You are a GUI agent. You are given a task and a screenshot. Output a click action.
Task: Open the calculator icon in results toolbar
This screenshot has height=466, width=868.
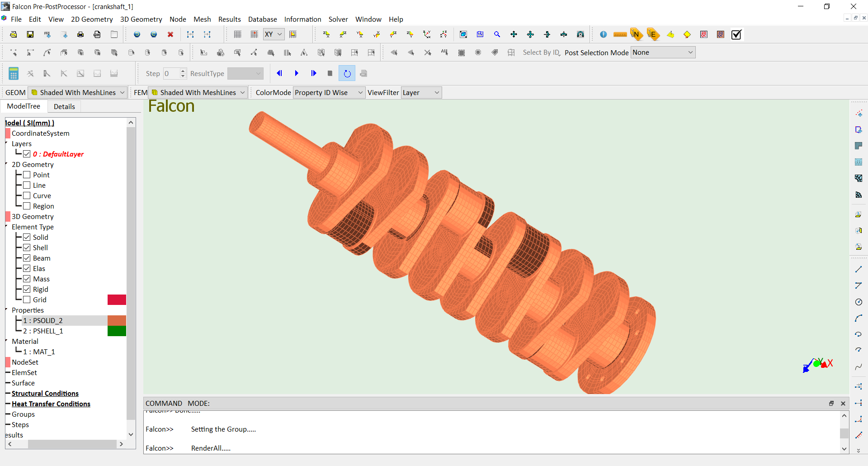tap(14, 73)
